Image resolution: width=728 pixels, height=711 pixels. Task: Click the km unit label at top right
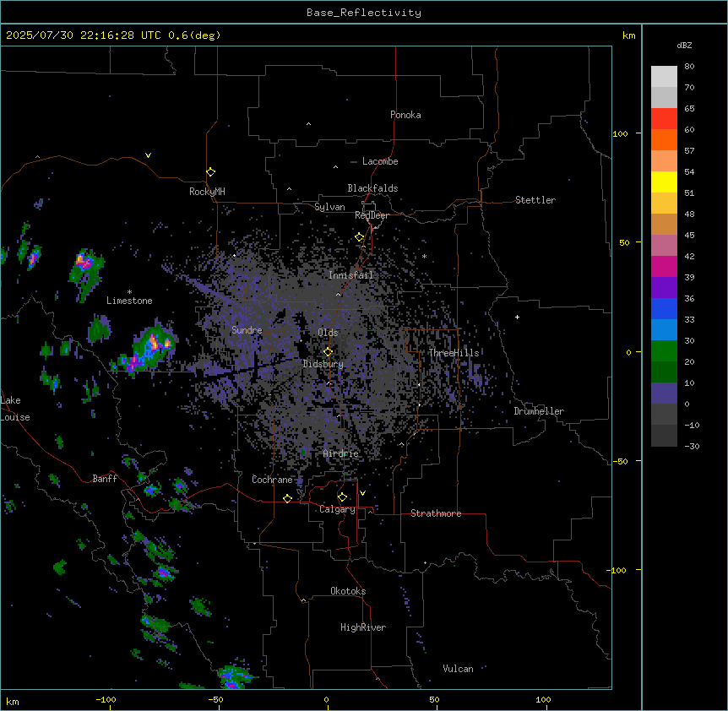629,35
